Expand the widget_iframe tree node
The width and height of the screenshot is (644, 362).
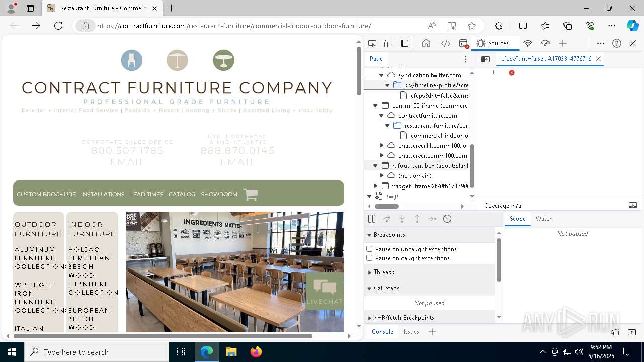click(375, 186)
